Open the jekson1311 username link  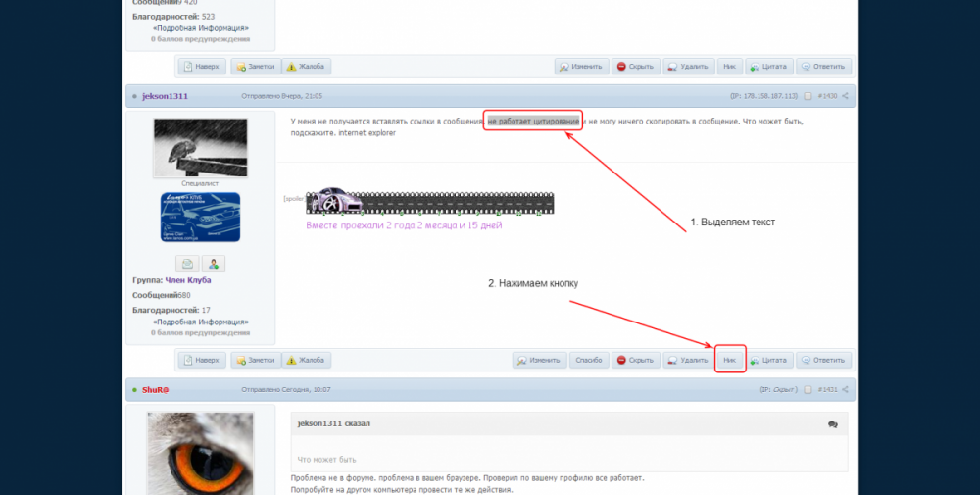[165, 96]
